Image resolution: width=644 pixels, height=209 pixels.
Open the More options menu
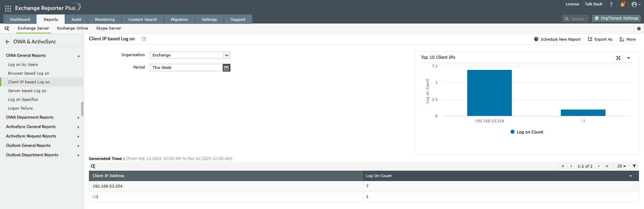pos(628,39)
